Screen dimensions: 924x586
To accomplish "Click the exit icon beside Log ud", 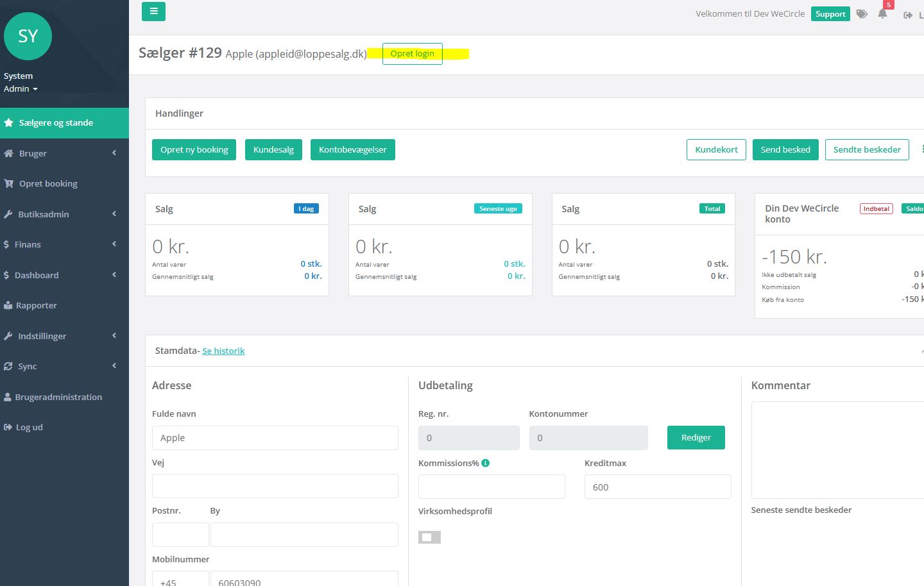I will [8, 427].
